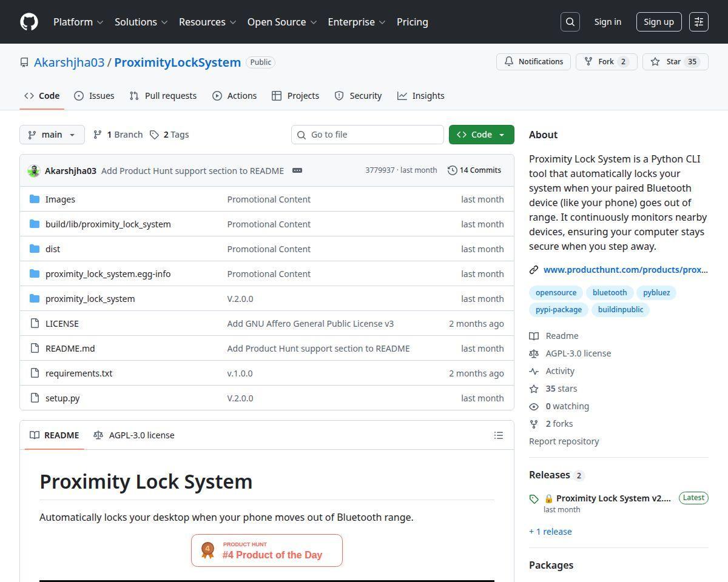Open the command palette icon in header
The height and width of the screenshot is (582, 728).
click(x=699, y=22)
